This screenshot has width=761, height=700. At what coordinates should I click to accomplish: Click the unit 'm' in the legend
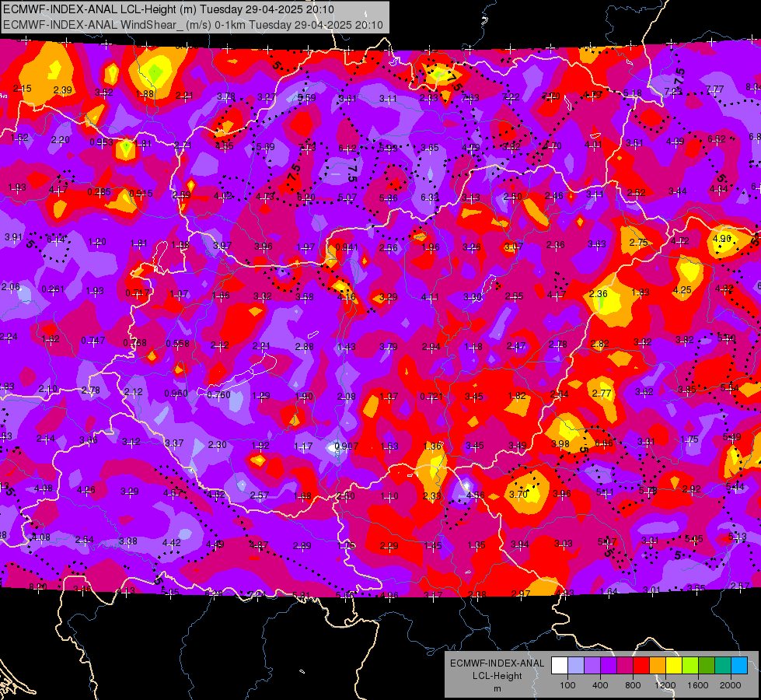click(497, 688)
